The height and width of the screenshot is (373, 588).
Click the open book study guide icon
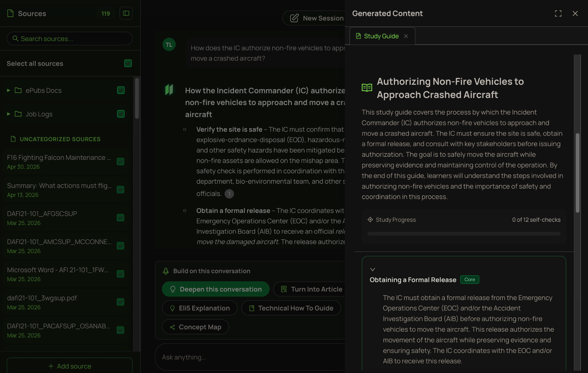pyautogui.click(x=367, y=88)
